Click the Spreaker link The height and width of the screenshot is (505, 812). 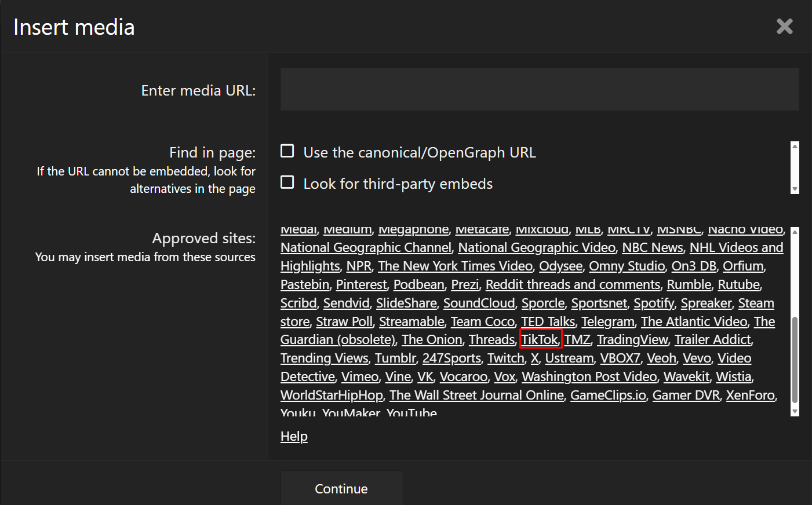click(x=706, y=303)
